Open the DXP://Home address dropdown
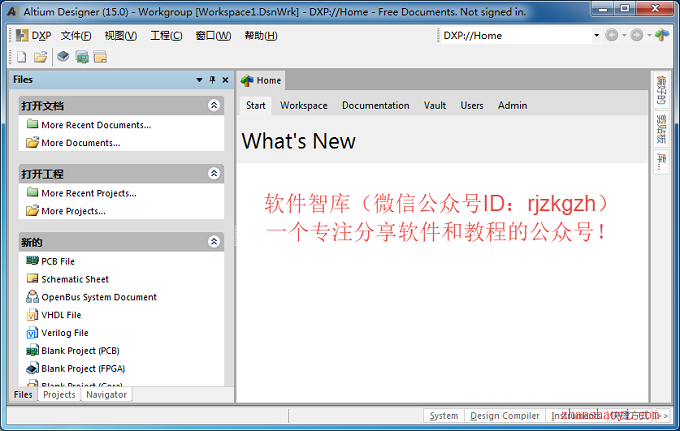Screen dimensions: 680x431 (596, 35)
